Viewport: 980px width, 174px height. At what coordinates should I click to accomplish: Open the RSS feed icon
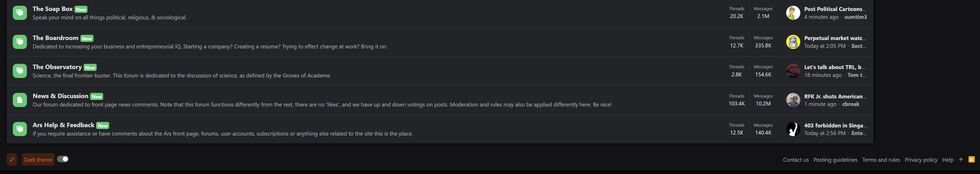pos(971,160)
